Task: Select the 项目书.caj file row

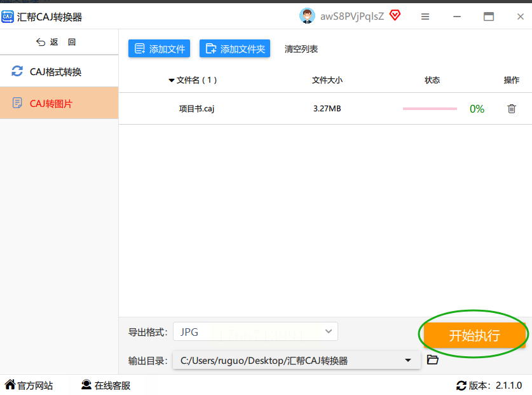Action: 325,109
